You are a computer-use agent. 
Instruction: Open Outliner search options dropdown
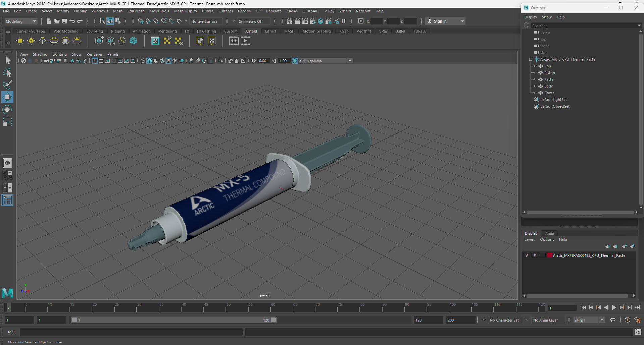click(639, 25)
